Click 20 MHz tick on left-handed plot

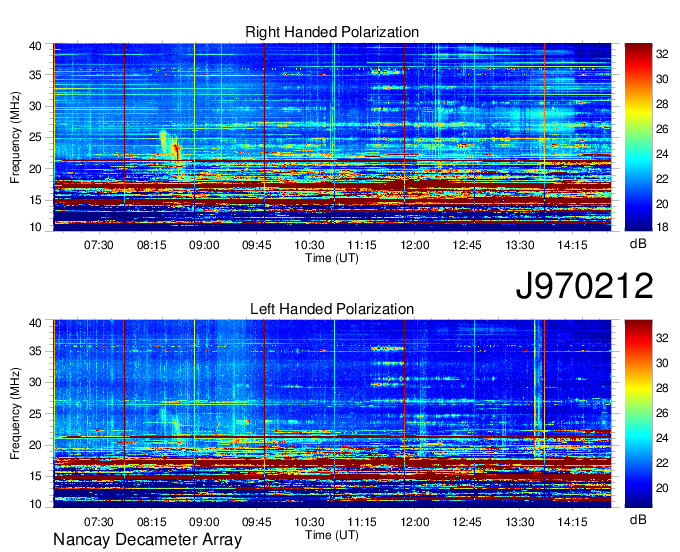pyautogui.click(x=35, y=445)
